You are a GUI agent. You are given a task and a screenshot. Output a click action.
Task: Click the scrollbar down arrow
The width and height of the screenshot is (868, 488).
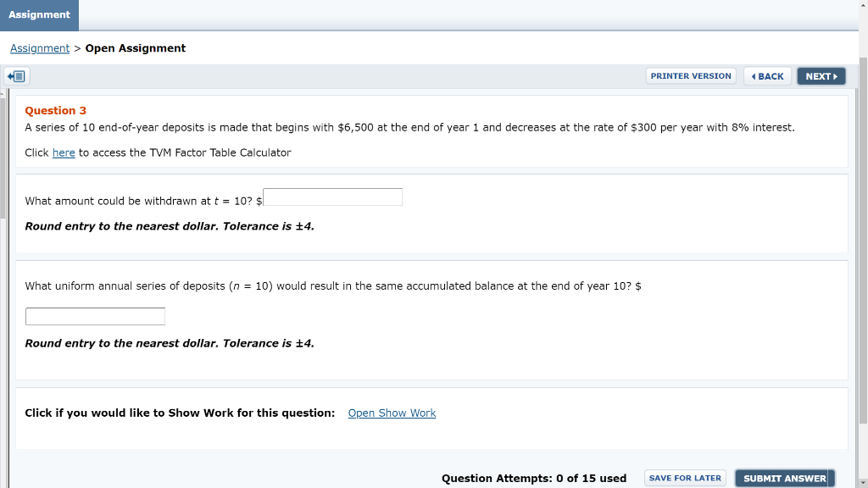[862, 482]
